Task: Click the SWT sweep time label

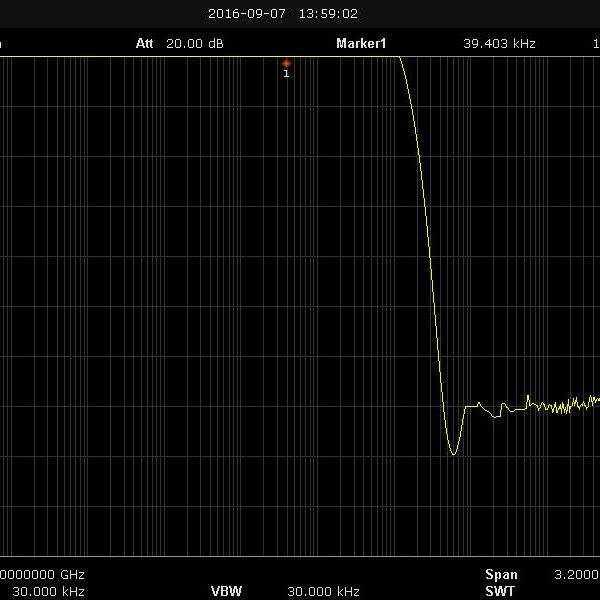Action: tap(499, 591)
